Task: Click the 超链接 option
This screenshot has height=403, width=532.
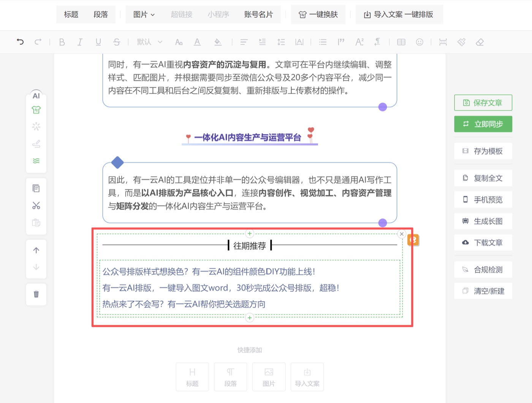Action: [182, 14]
